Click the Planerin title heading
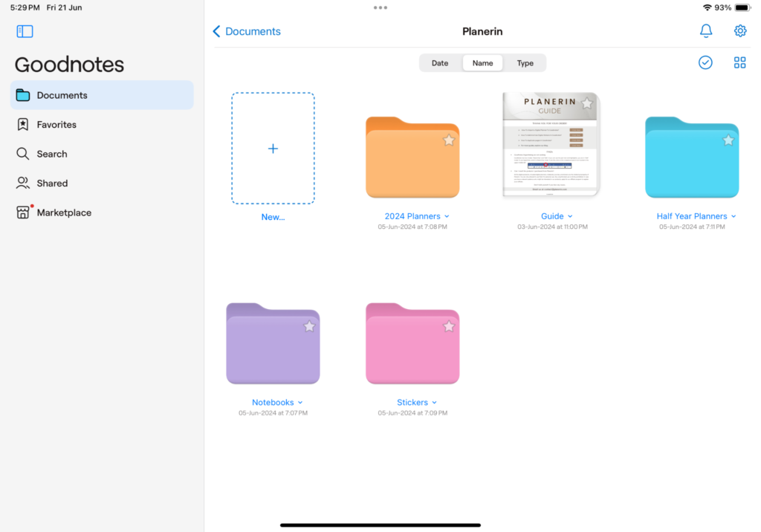Viewport: 761px width, 532px height. (482, 31)
